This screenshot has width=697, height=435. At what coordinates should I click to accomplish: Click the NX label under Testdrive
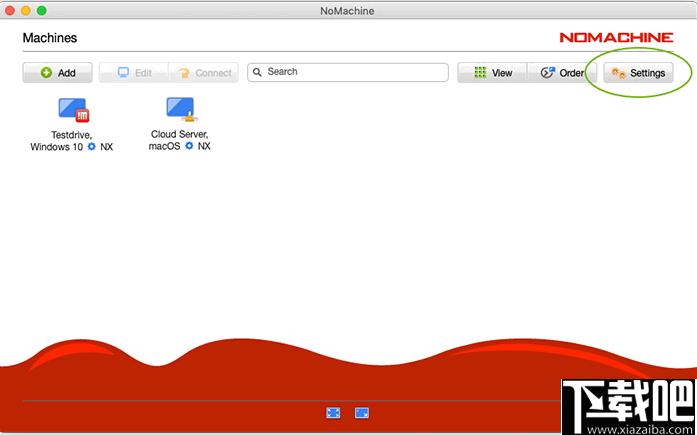tap(107, 147)
